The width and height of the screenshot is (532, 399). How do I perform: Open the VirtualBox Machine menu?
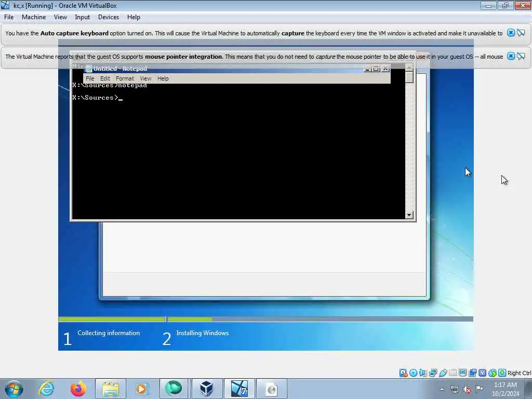34,17
